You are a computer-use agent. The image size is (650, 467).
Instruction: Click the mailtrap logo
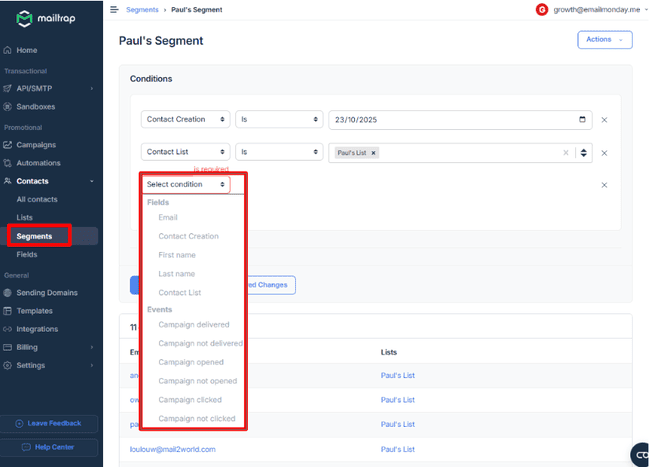point(46,19)
